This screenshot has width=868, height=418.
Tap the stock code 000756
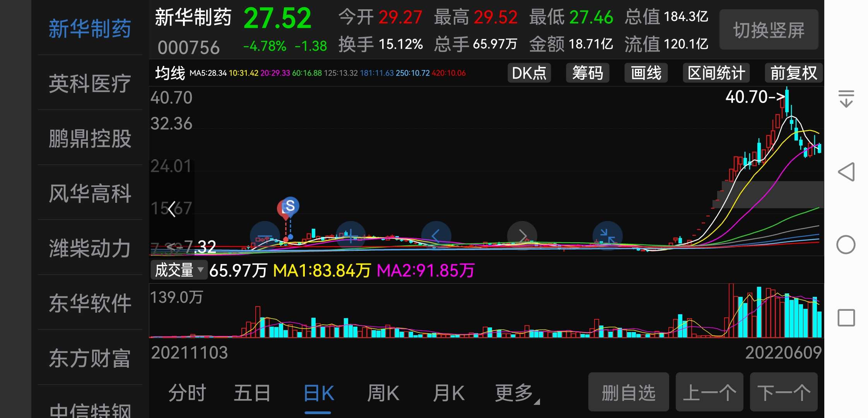tap(189, 48)
